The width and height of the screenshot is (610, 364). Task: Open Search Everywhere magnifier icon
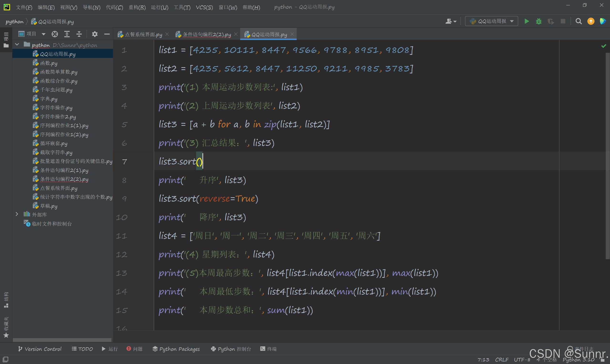pos(579,21)
